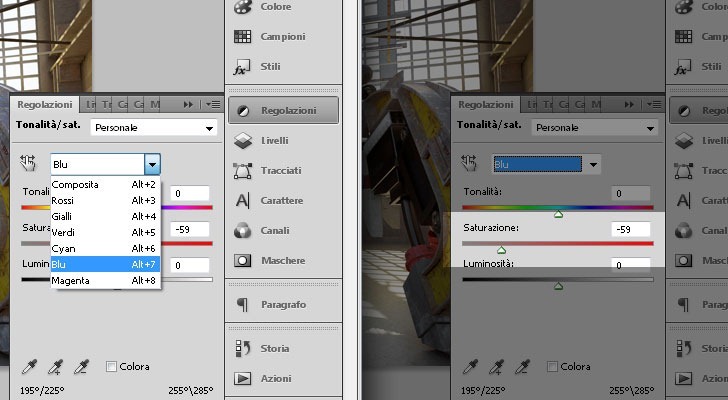Pick the eyedropper tool in right panel
Screen dimensions: 728x400
point(470,367)
